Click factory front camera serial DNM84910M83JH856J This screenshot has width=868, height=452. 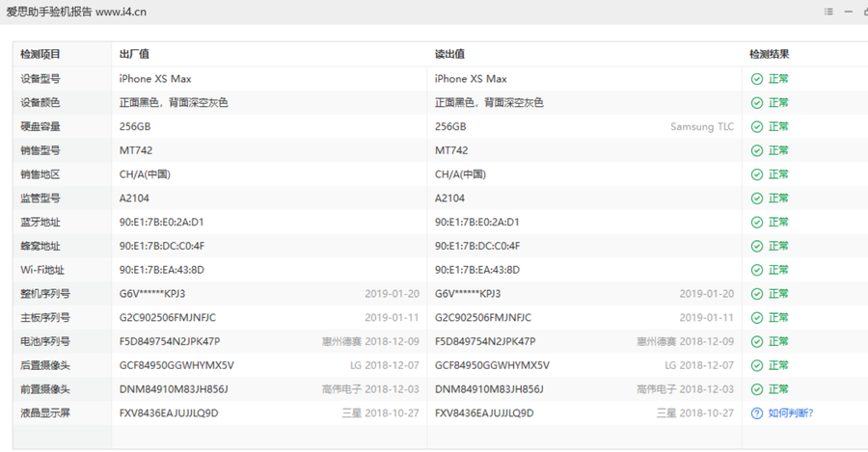pyautogui.click(x=174, y=389)
